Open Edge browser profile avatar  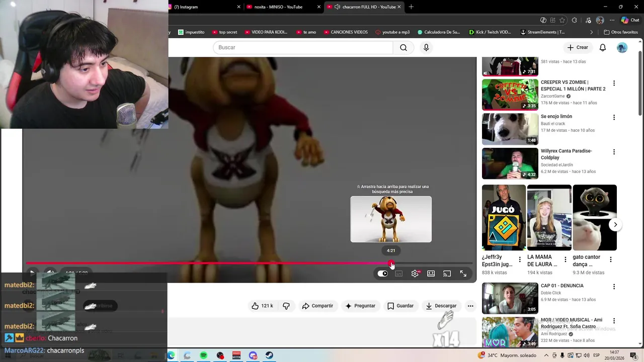(x=600, y=20)
